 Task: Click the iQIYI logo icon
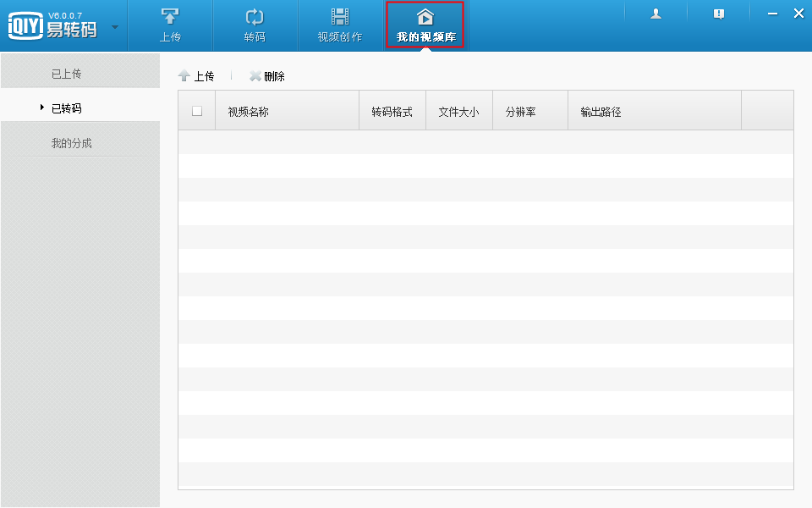[25, 25]
